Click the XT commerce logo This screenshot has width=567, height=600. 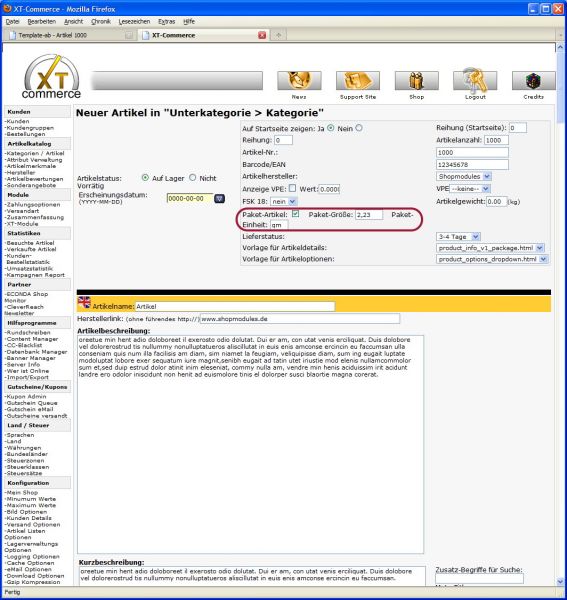[51, 77]
